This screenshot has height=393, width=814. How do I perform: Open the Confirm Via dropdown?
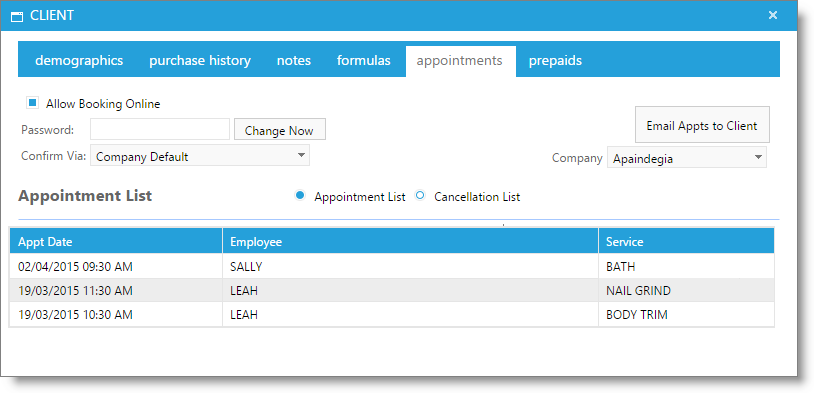[200, 156]
